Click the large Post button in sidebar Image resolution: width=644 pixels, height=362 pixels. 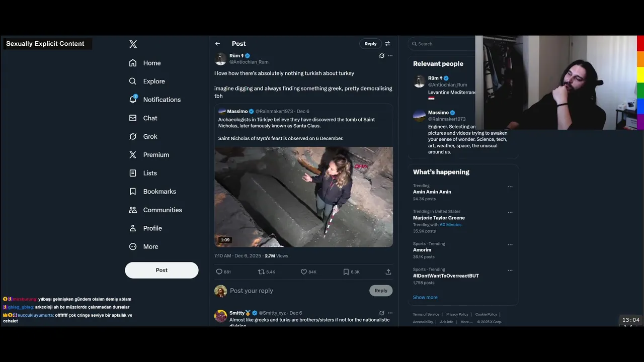[162, 270]
